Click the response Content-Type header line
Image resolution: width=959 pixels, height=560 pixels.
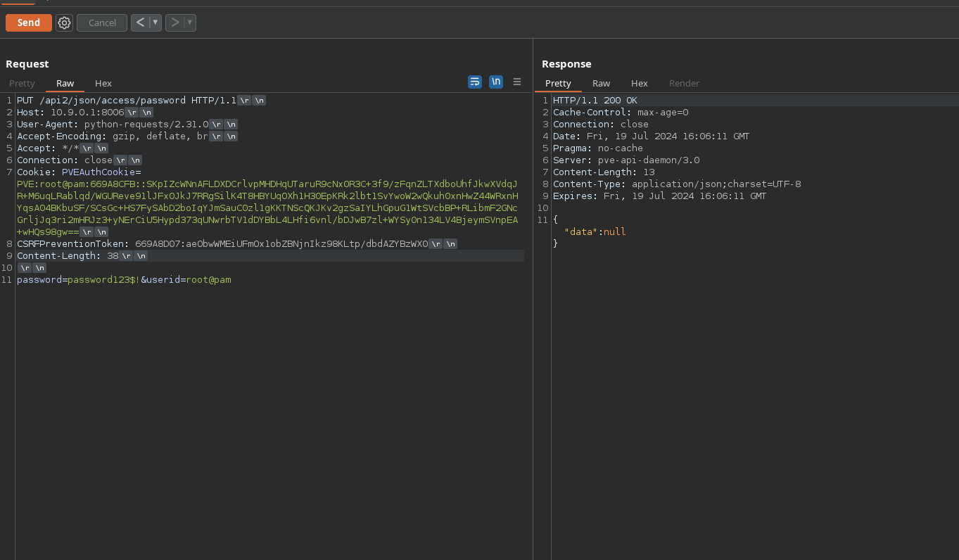coord(677,184)
